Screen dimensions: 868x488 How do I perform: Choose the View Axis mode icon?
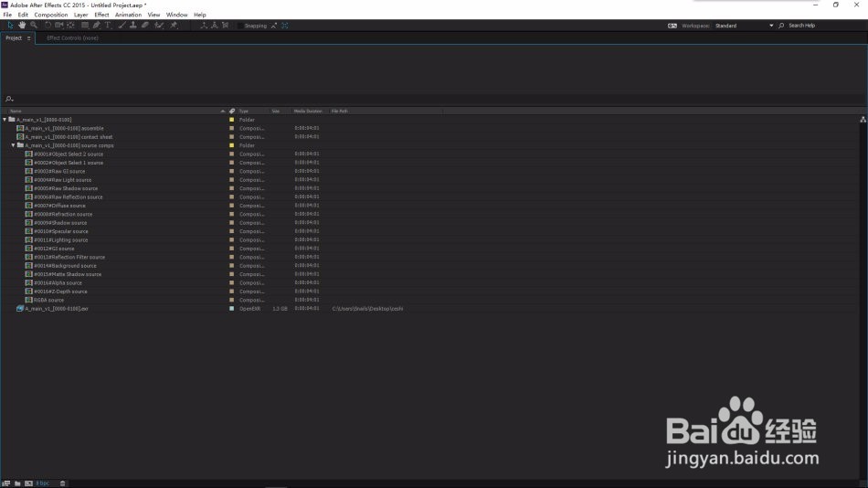[226, 26]
